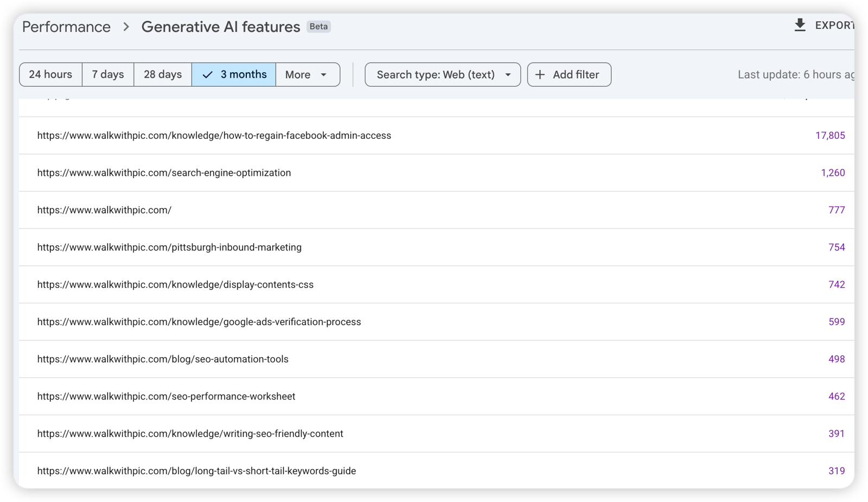Click the 319 value

click(x=837, y=471)
